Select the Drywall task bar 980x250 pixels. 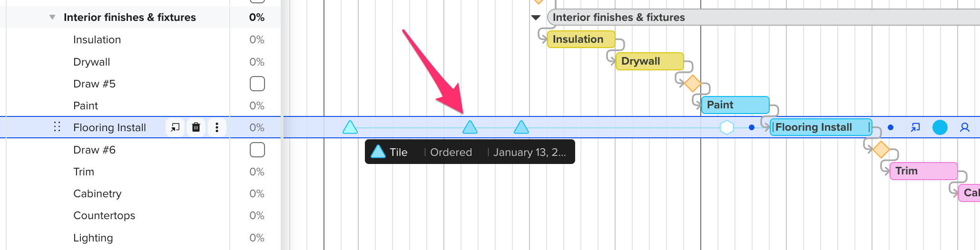[x=650, y=61]
